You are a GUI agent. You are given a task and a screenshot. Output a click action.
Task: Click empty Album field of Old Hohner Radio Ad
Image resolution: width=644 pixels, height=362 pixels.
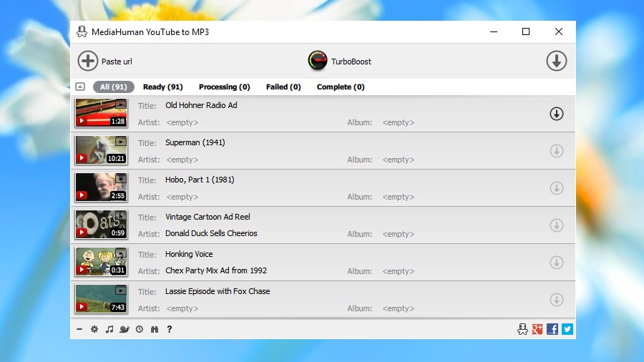399,122
